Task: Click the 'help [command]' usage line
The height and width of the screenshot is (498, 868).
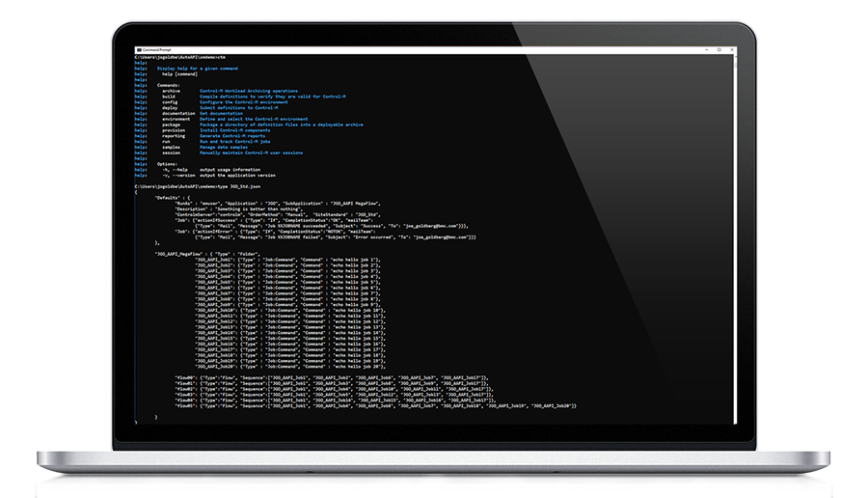Action: pos(179,74)
